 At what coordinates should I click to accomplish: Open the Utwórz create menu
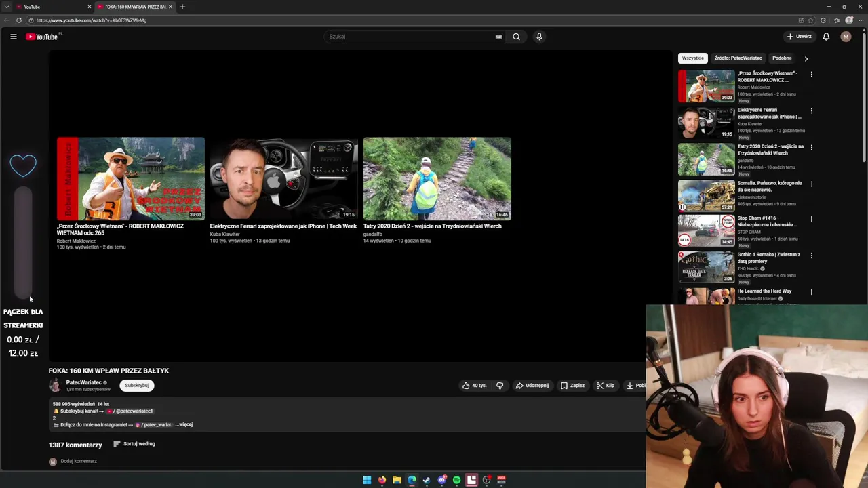(x=799, y=37)
